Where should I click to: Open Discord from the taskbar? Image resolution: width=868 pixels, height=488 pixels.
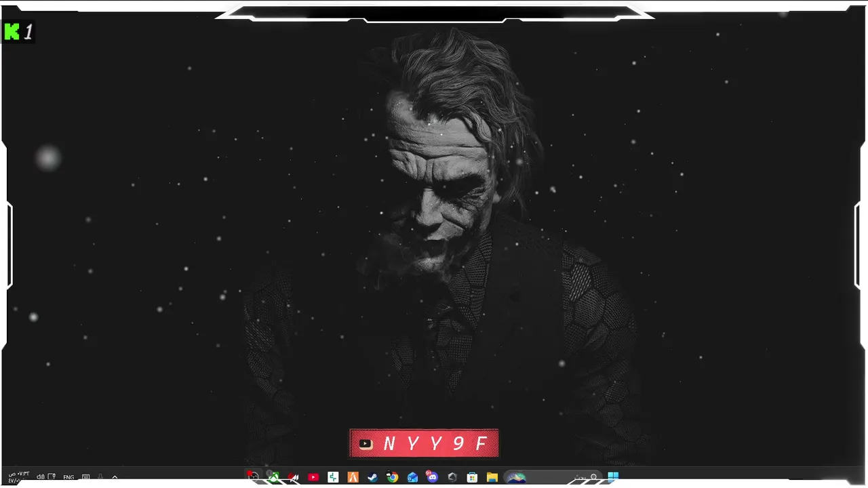coord(432,476)
